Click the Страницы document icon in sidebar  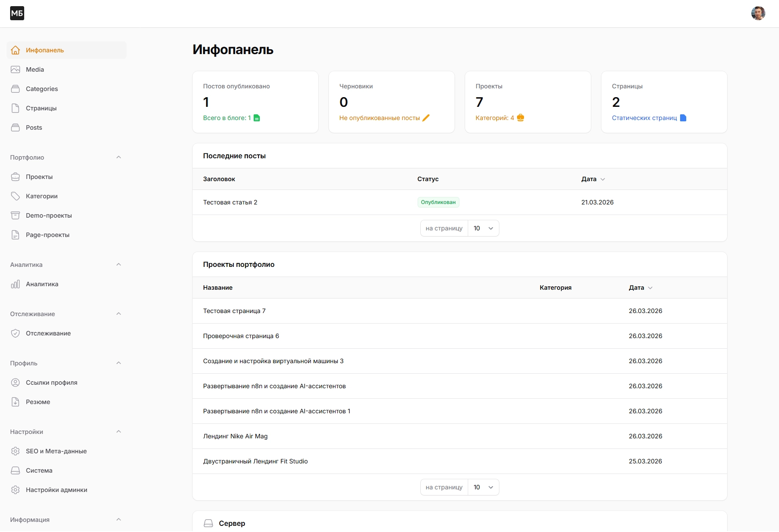(x=15, y=108)
